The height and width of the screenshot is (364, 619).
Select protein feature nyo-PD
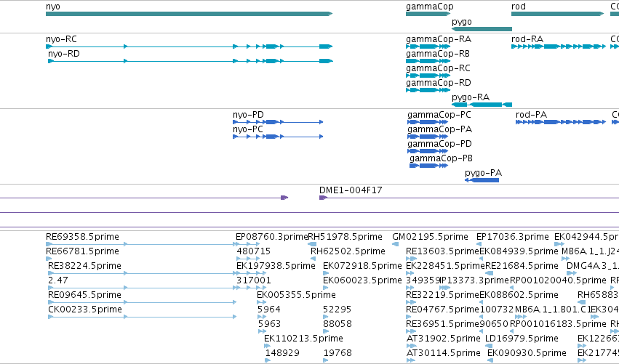point(278,122)
